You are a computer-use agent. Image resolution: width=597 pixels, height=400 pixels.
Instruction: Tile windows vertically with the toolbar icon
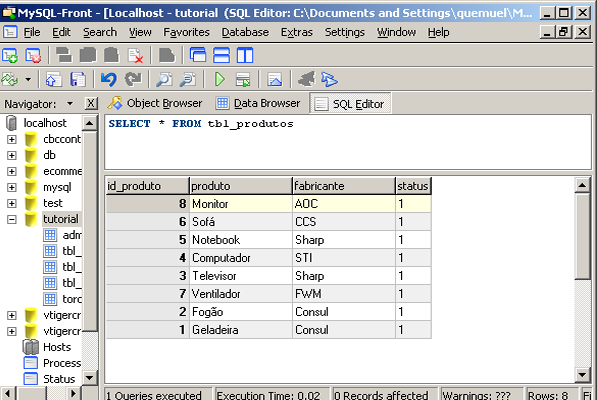point(245,55)
